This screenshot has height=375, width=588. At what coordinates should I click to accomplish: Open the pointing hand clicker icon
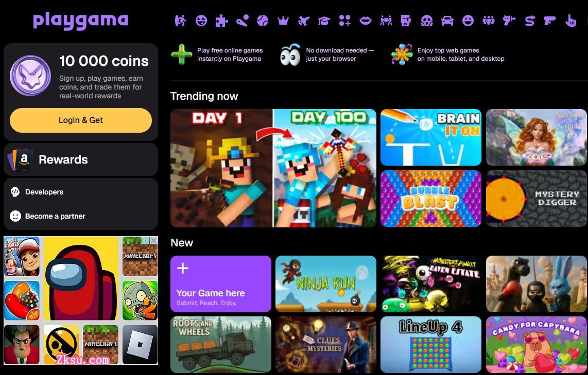(570, 21)
